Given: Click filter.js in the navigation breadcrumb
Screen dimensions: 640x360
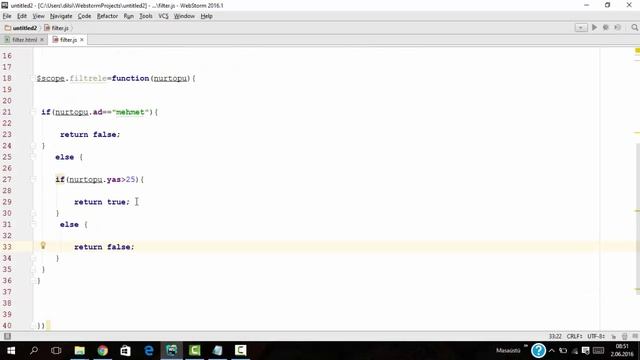Looking at the screenshot, I should (x=57, y=28).
